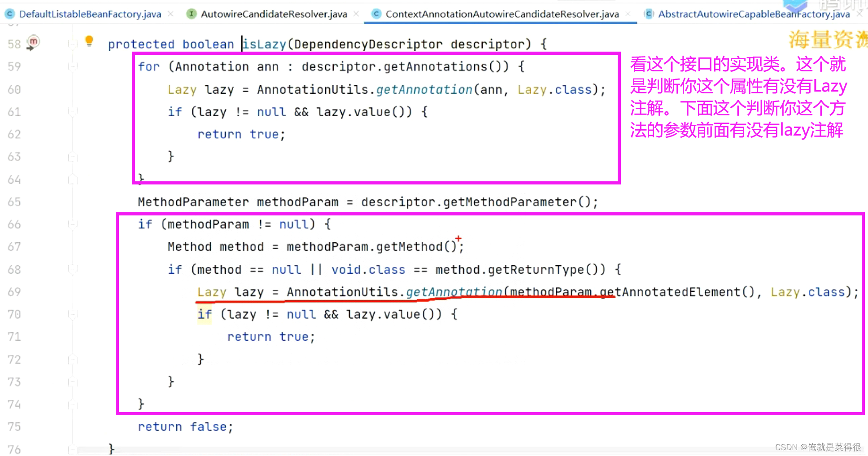
Task: Switch to AutowireCandidateResolver.java tab
Action: click(274, 14)
